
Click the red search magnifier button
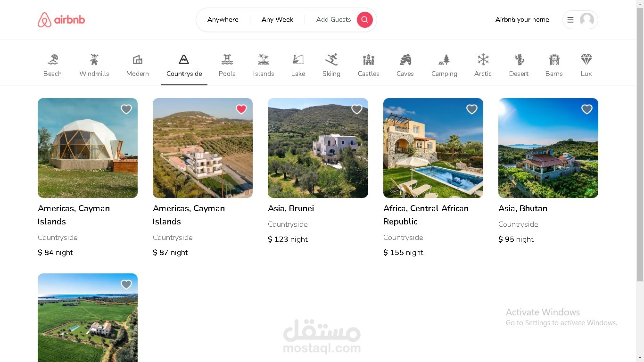tap(364, 20)
